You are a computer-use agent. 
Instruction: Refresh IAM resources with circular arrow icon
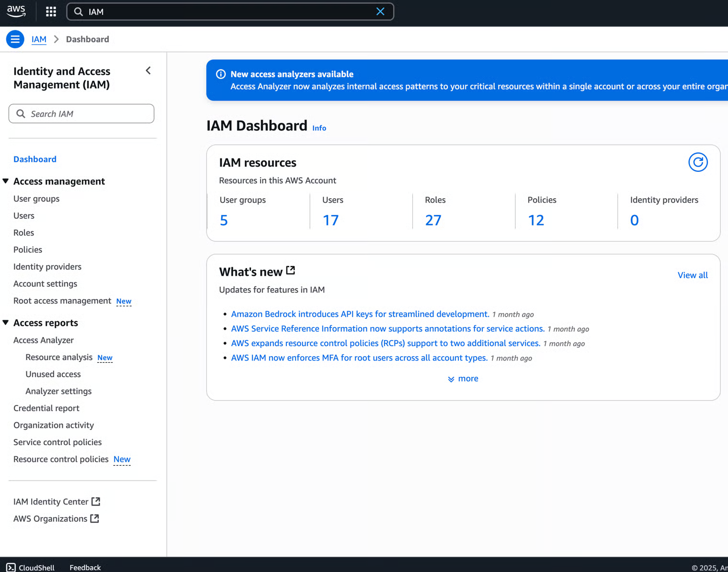pyautogui.click(x=698, y=162)
